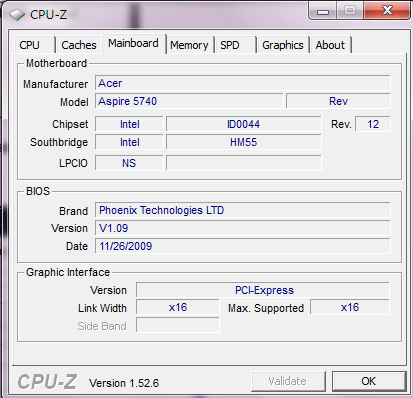
Task: Click the Manufacturer field showing Acer
Action: click(x=242, y=83)
